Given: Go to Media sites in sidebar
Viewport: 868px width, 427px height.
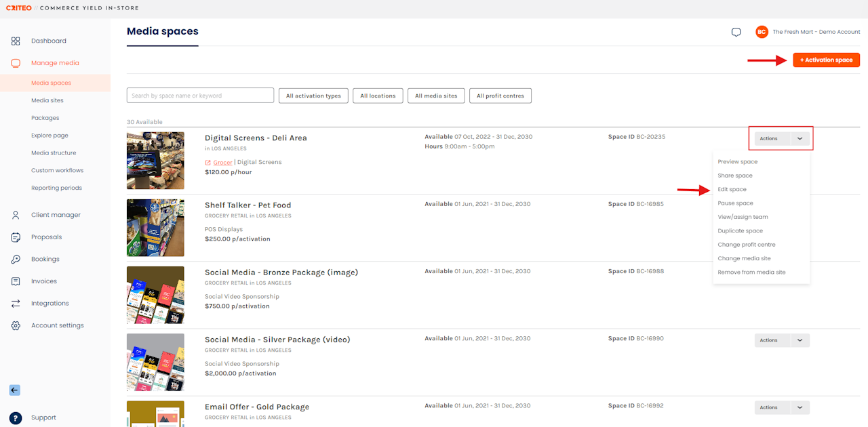Looking at the screenshot, I should click(47, 100).
